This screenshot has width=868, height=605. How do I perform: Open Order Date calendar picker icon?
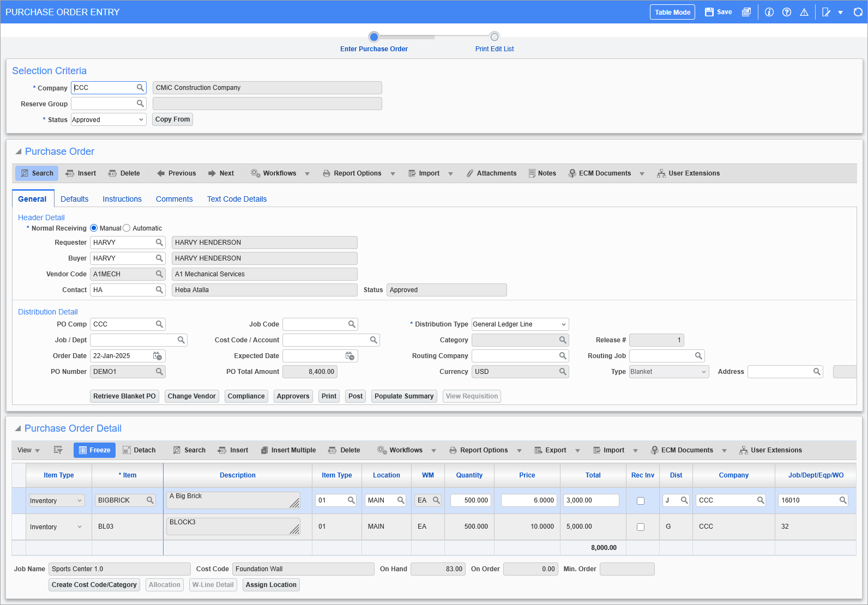[157, 356]
